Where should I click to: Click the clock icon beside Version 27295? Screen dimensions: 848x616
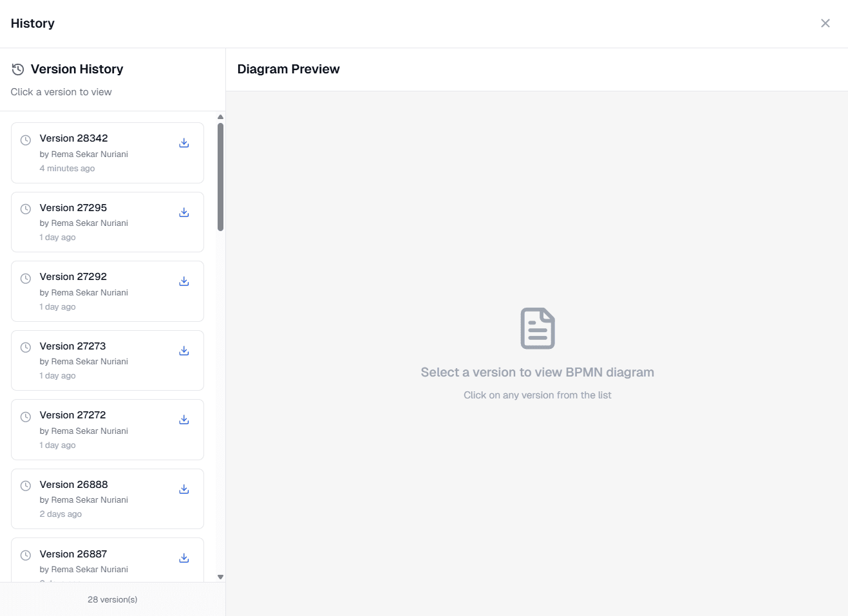pos(25,209)
